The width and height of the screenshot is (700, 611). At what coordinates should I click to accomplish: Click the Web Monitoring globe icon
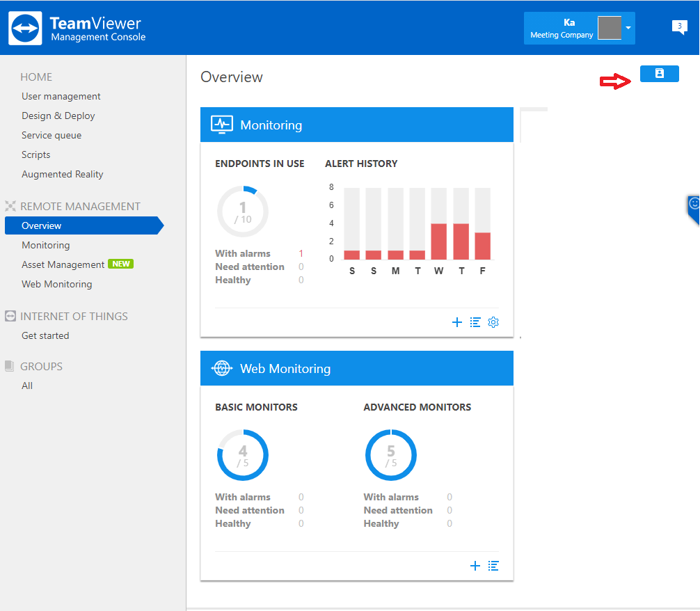[x=221, y=368]
